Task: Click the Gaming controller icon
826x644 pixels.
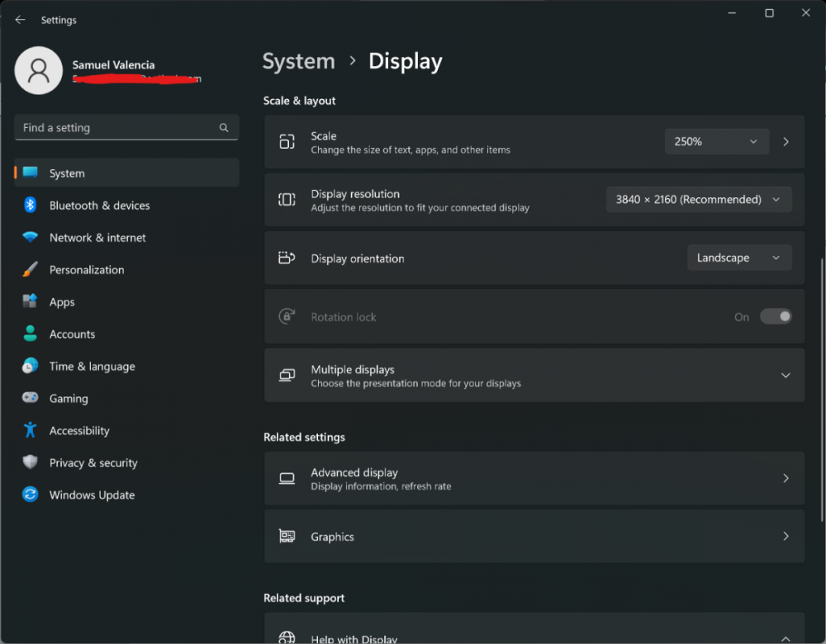Action: click(x=31, y=399)
